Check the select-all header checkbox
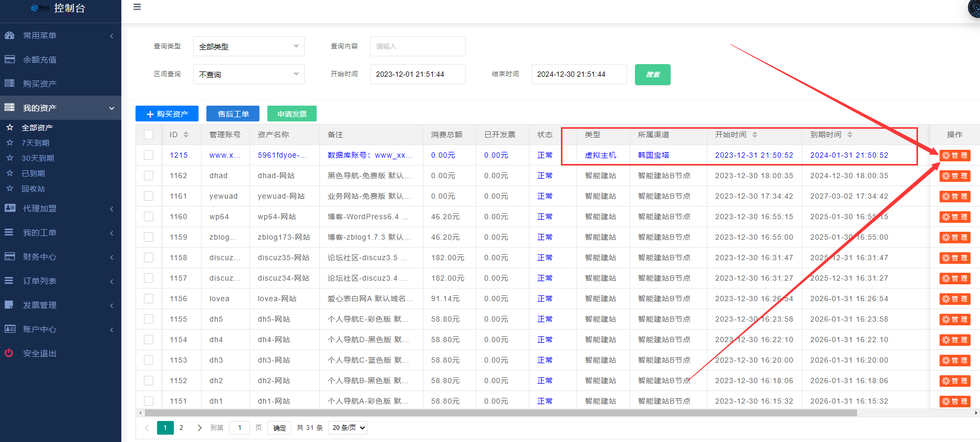The image size is (980, 442). click(149, 135)
